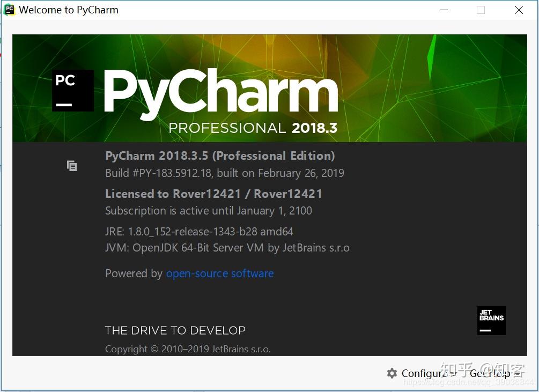Click the THE DRIVE TO DEVELOP slogan

pos(175,330)
